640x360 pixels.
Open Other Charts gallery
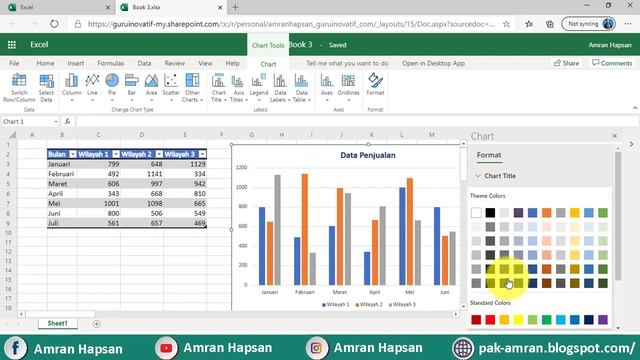tap(192, 87)
